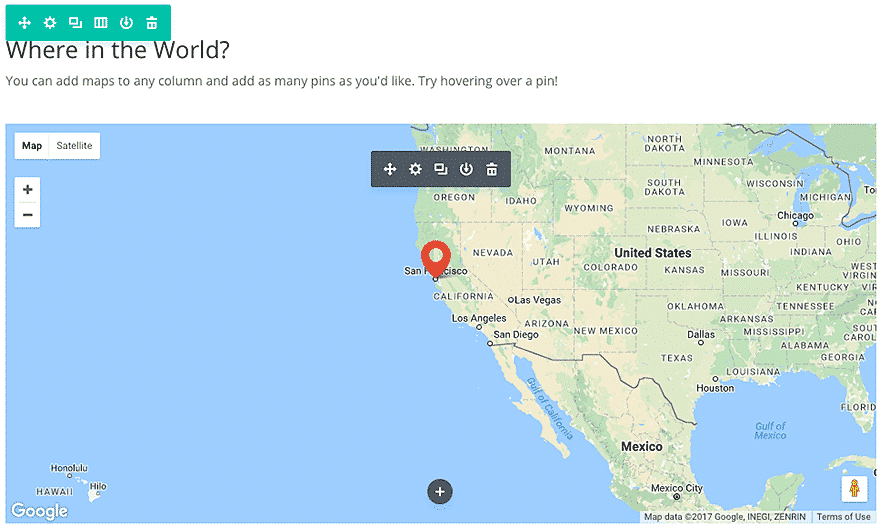880x528 pixels.
Task: Save row to library in the green toolbar
Action: (x=126, y=23)
